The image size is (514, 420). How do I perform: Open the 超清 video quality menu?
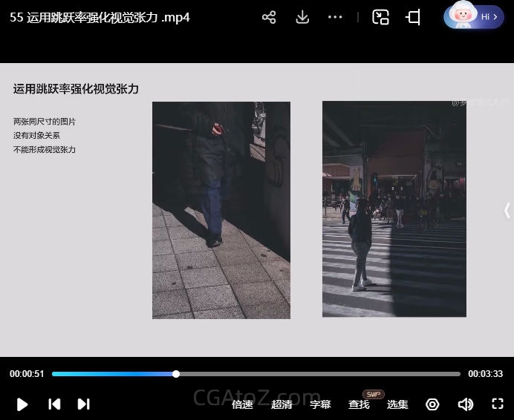(282, 404)
